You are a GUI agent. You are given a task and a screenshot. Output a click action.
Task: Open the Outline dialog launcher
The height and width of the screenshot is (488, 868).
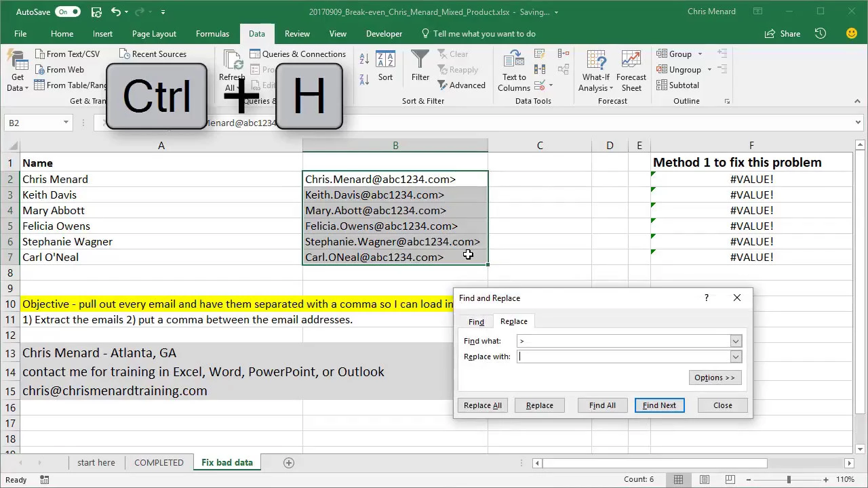click(727, 101)
